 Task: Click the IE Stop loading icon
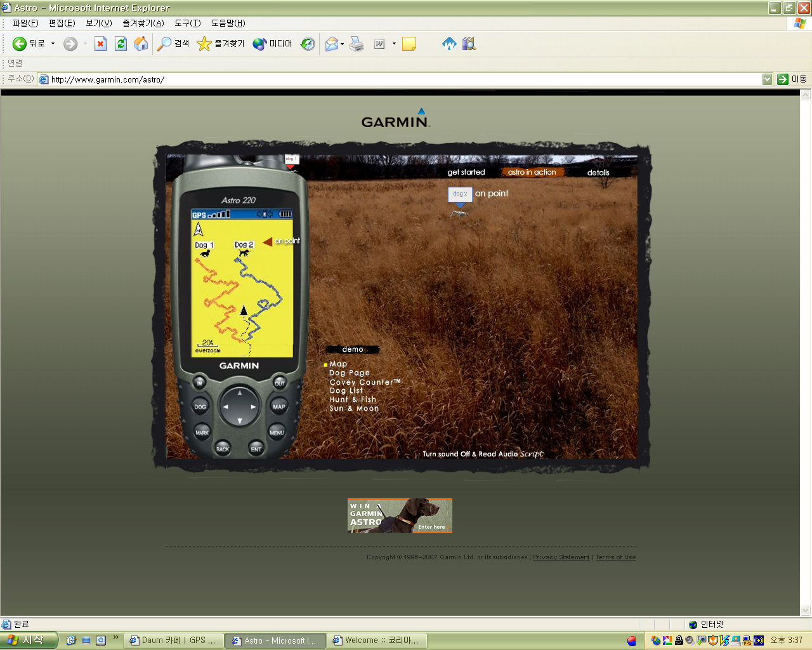100,44
